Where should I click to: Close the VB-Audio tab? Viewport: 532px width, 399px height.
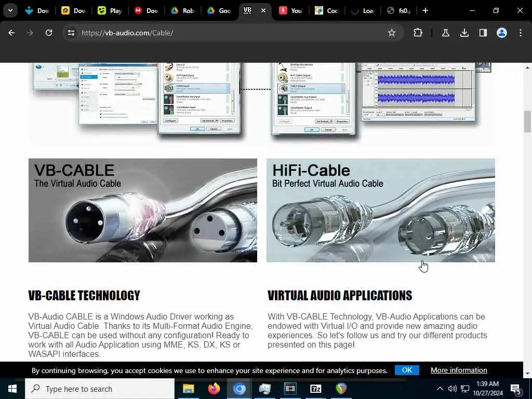pyautogui.click(x=263, y=10)
